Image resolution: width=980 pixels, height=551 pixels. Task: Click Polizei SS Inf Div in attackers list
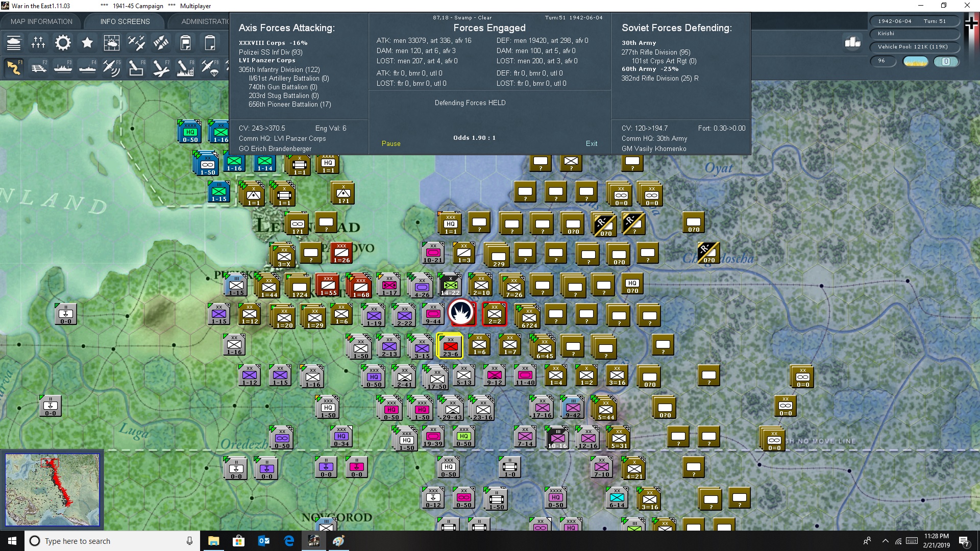pos(271,52)
